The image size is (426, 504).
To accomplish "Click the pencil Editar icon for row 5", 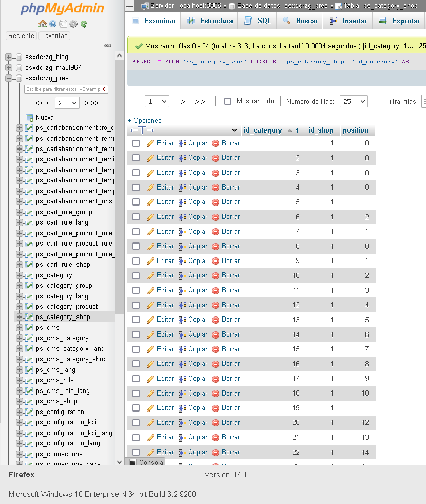I will tap(150, 202).
